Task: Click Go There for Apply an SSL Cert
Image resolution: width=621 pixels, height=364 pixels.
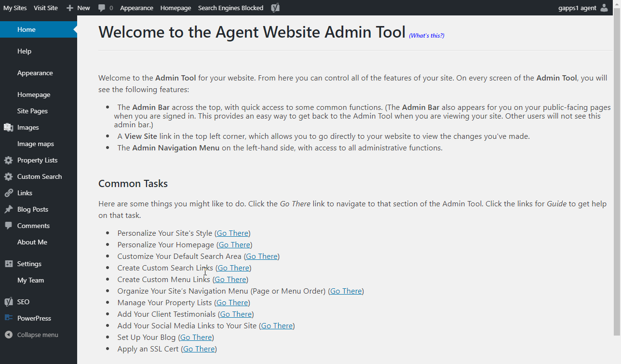Action: tap(199, 349)
